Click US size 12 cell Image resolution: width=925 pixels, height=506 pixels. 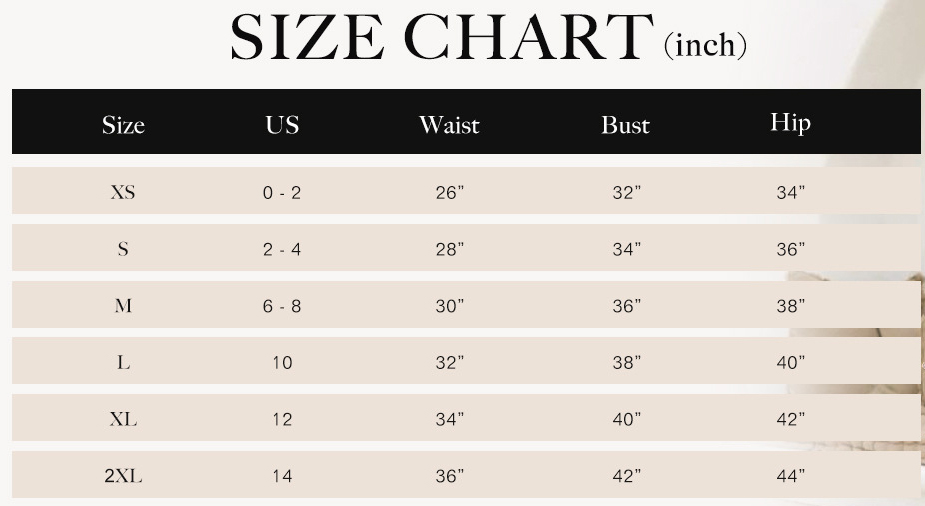[282, 419]
